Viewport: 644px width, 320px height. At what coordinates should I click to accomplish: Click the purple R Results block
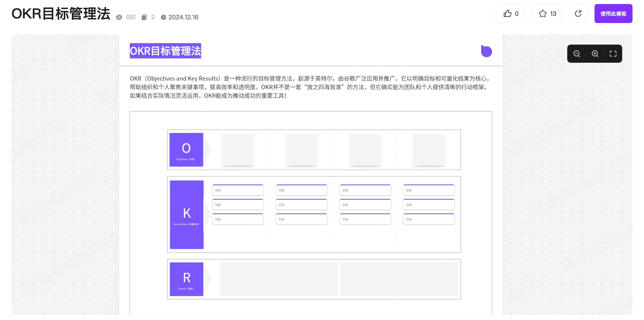(187, 279)
